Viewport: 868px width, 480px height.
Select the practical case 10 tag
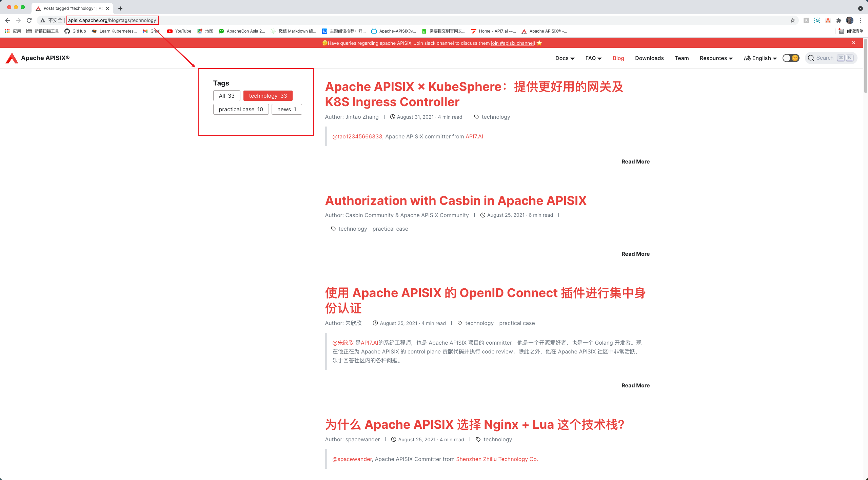(x=241, y=109)
